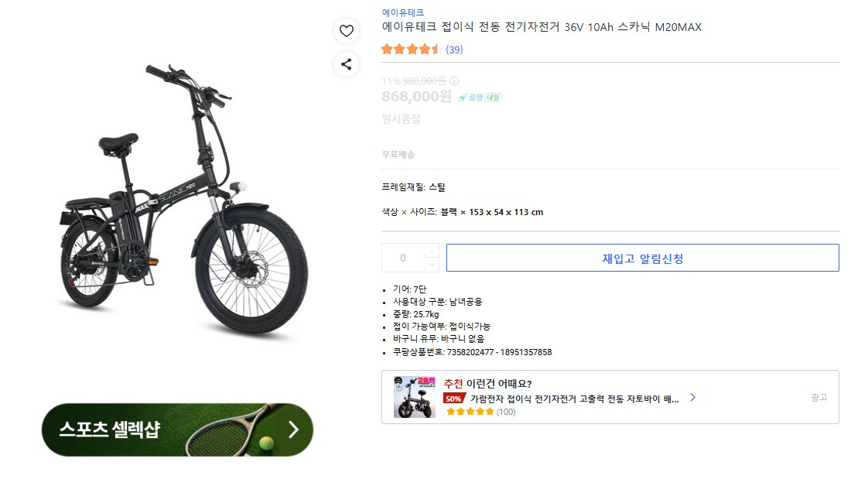The image size is (868, 486).
Task: Click the main bicycle product image
Action: click(170, 193)
